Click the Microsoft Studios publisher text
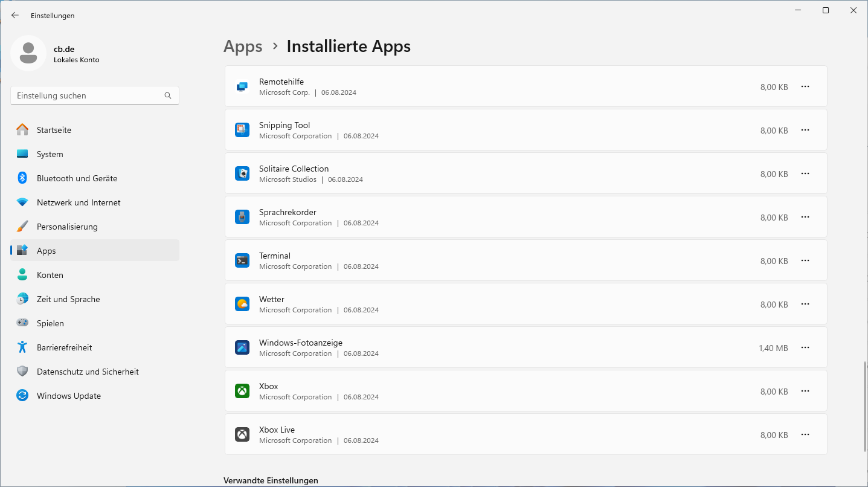This screenshot has height=487, width=868. click(x=288, y=179)
